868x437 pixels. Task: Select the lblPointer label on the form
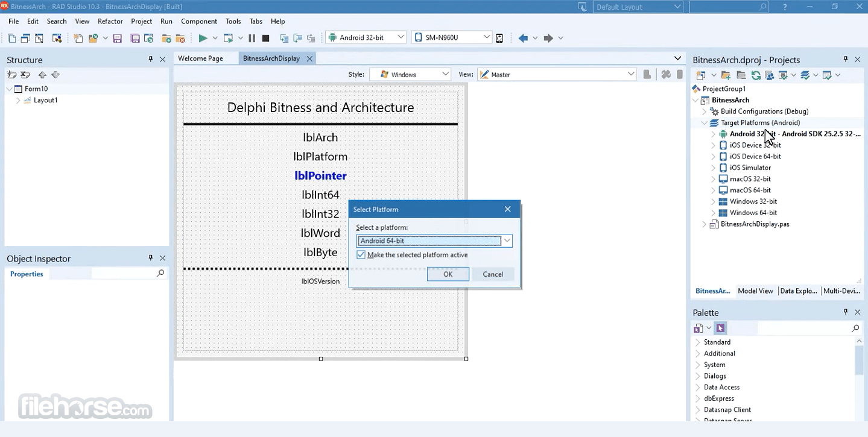pos(320,176)
